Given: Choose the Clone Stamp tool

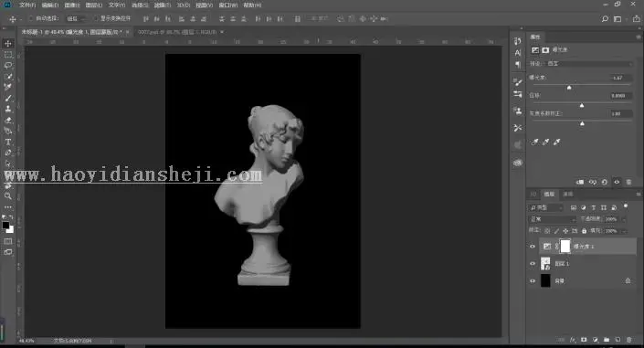Looking at the screenshot, I should [x=8, y=109].
